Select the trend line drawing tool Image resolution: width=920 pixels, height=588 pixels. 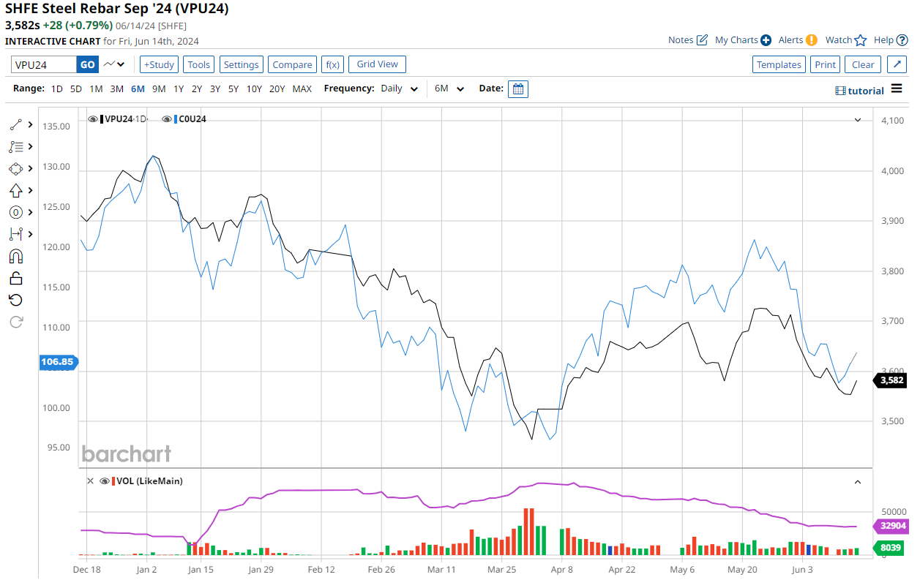tap(16, 125)
